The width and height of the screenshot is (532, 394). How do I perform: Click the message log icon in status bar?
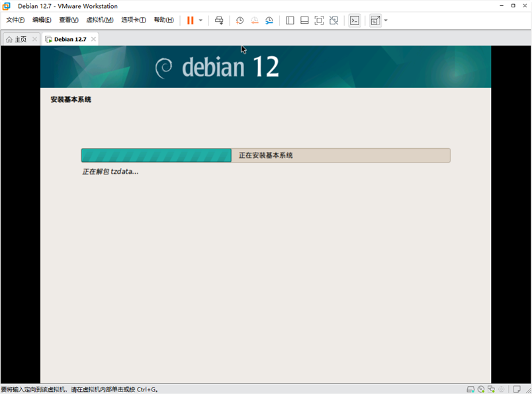pos(517,389)
